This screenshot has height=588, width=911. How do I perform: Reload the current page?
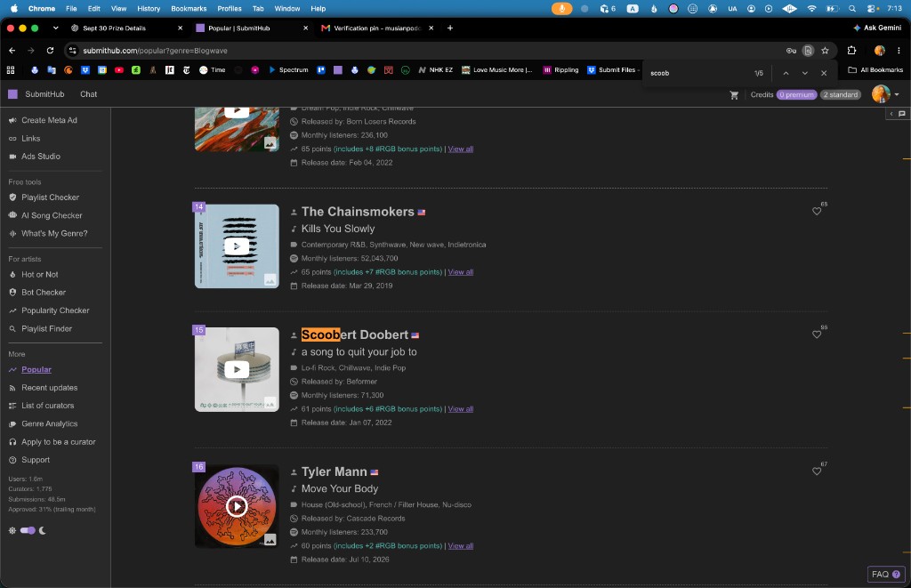(x=50, y=51)
